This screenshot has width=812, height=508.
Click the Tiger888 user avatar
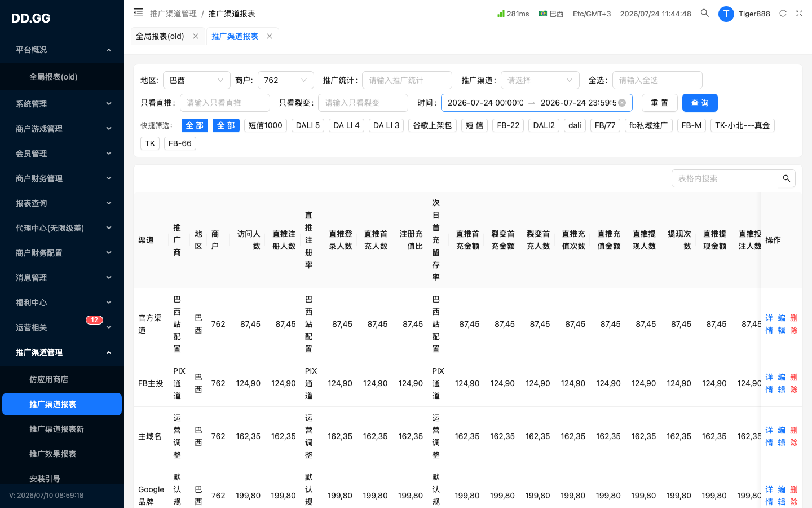(726, 14)
